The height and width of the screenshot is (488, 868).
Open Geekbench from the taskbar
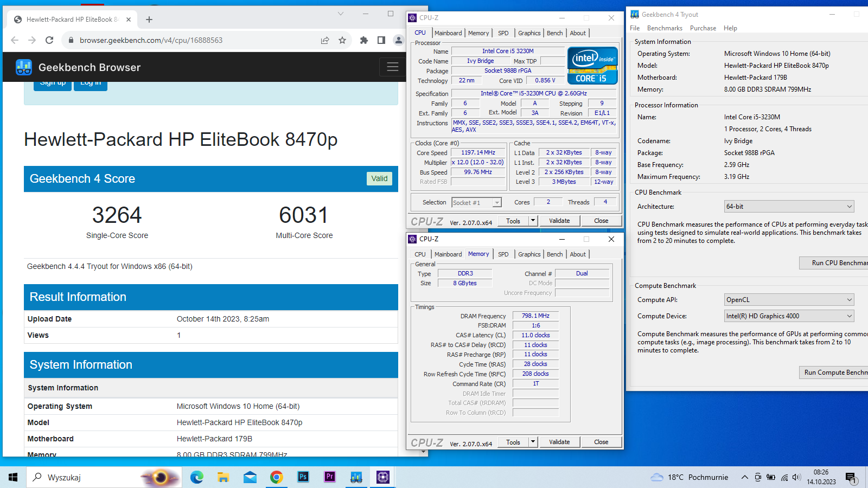(356, 477)
